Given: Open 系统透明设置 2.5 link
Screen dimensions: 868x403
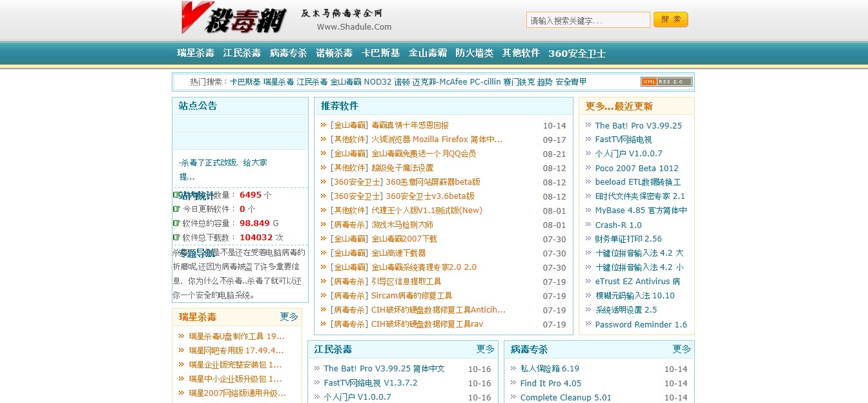Looking at the screenshot, I should [626, 310].
